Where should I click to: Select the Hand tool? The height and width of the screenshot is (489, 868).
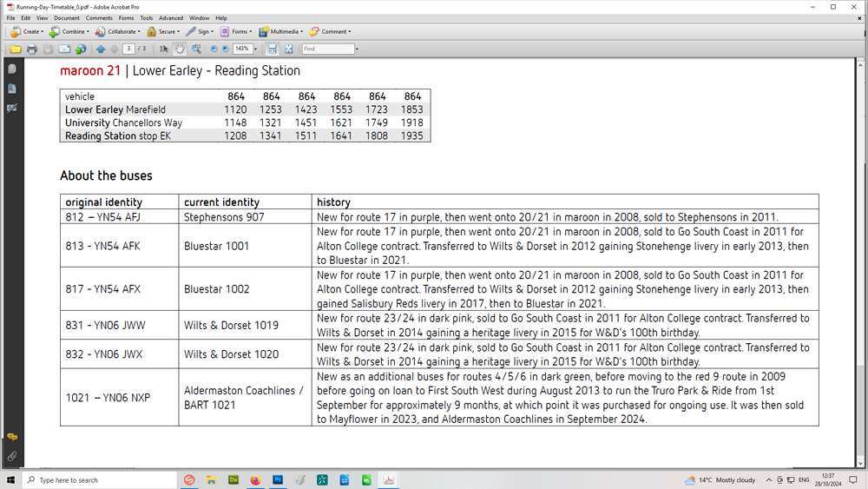(x=180, y=50)
